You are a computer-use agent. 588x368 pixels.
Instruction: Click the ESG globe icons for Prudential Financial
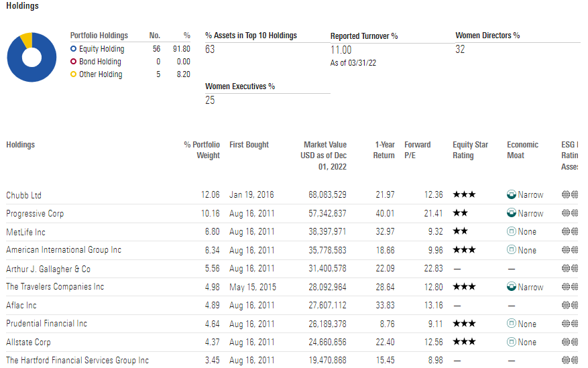coord(570,323)
